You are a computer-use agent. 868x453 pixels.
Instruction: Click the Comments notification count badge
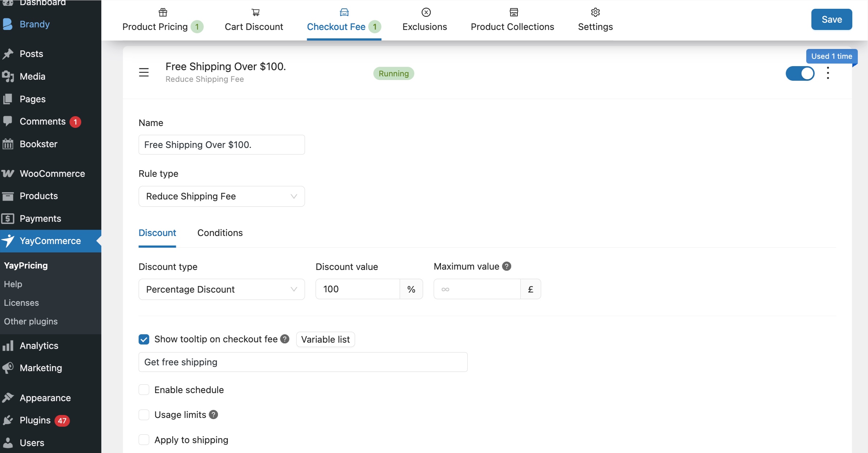pyautogui.click(x=75, y=122)
